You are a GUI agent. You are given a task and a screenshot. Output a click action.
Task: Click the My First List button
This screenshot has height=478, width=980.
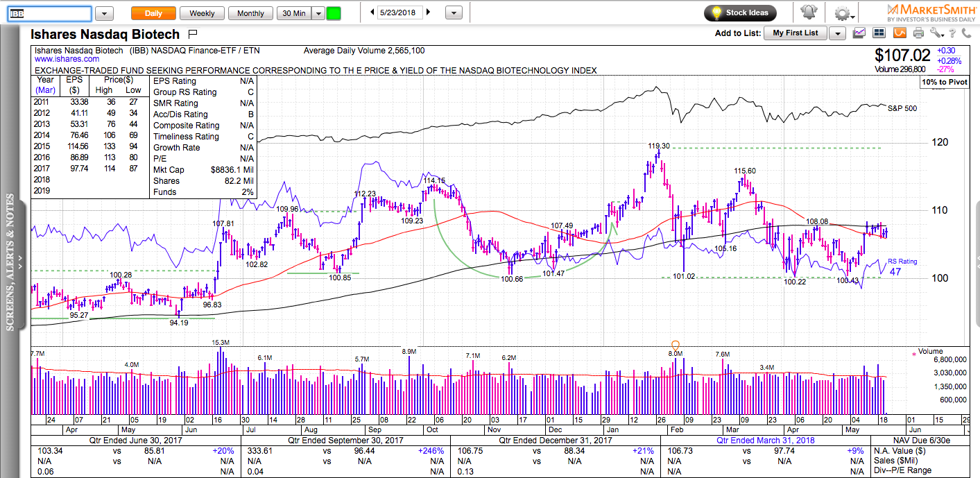point(796,33)
